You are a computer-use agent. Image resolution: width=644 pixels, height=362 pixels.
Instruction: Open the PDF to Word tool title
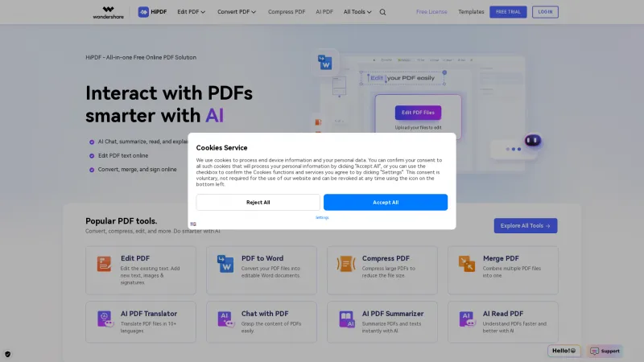tap(262, 258)
